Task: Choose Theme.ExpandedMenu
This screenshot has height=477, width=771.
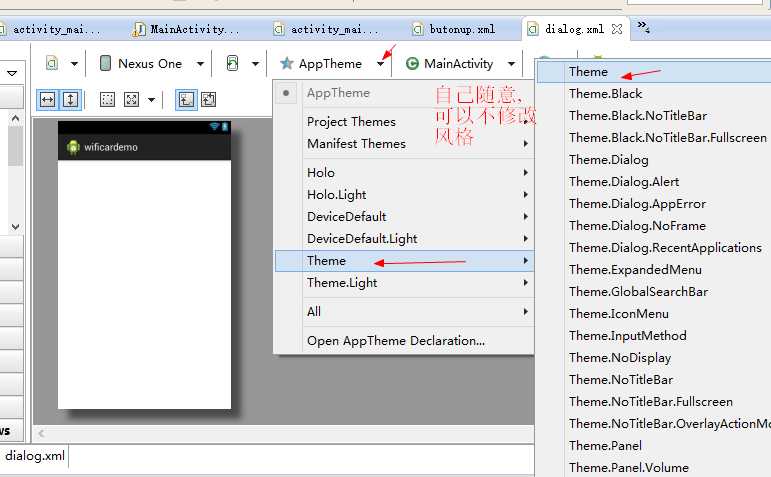Action: (654, 270)
